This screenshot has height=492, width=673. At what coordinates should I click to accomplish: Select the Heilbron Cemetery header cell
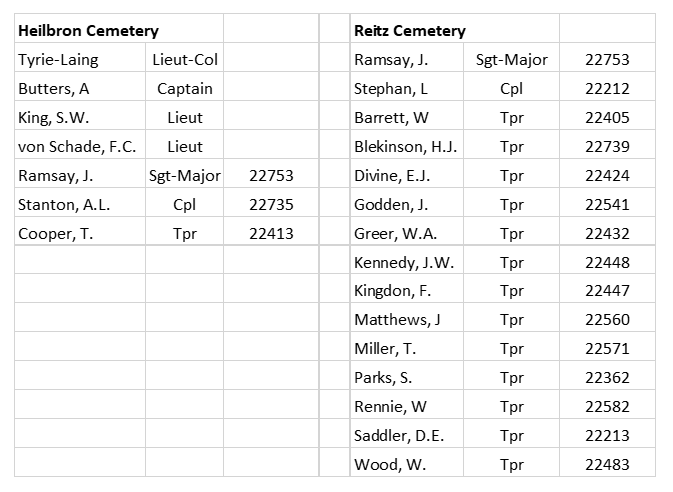119,28
